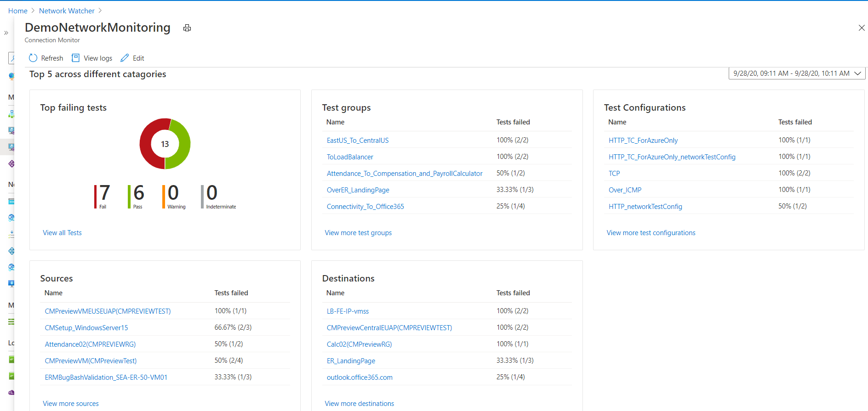Click View more destinations link

(360, 404)
